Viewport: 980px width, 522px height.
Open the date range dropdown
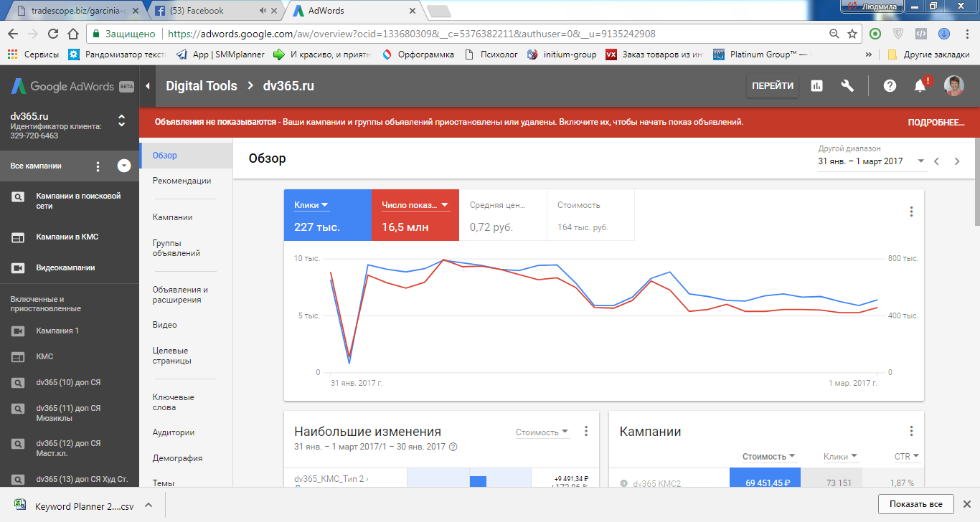pyautogui.click(x=872, y=161)
